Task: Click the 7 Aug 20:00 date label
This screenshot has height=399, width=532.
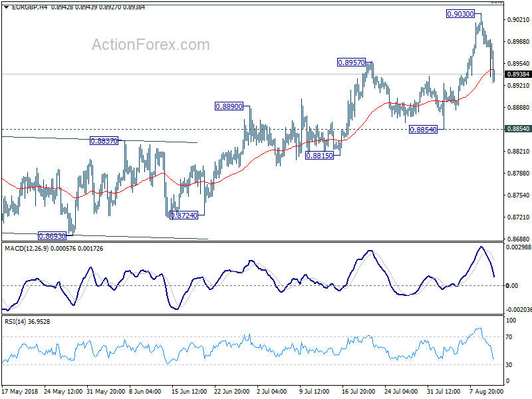Action: tap(487, 392)
